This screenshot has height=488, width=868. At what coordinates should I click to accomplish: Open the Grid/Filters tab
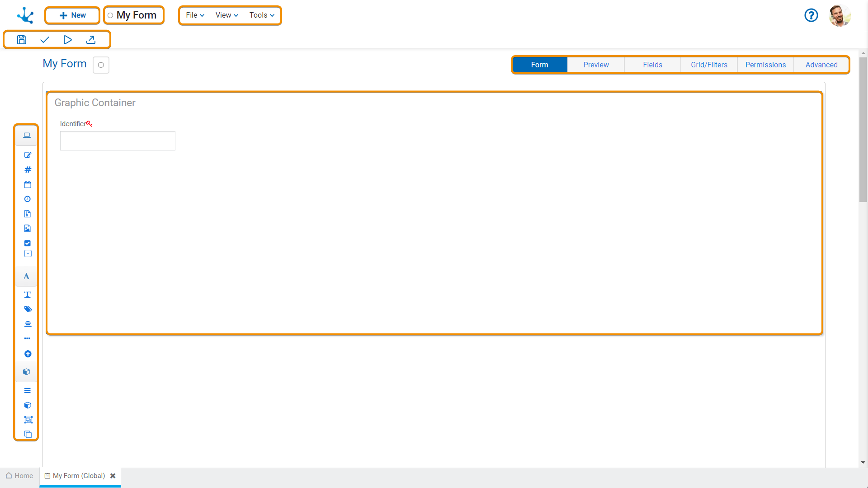coord(709,65)
